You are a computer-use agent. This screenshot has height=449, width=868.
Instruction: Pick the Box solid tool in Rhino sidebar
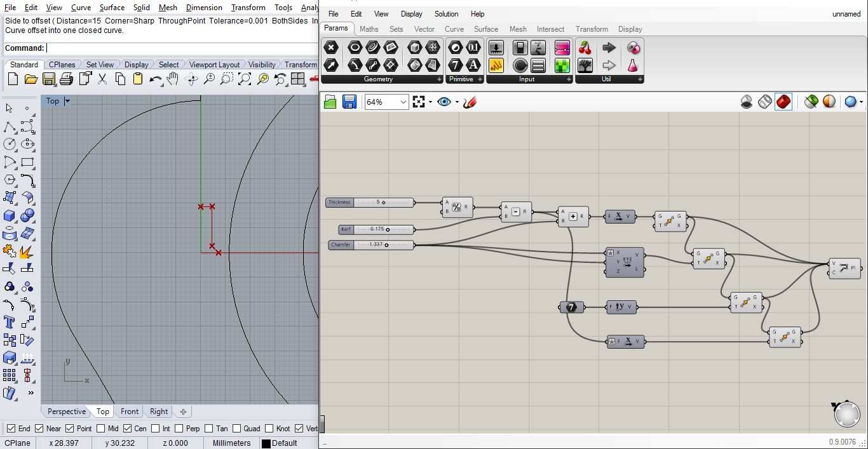point(10,215)
